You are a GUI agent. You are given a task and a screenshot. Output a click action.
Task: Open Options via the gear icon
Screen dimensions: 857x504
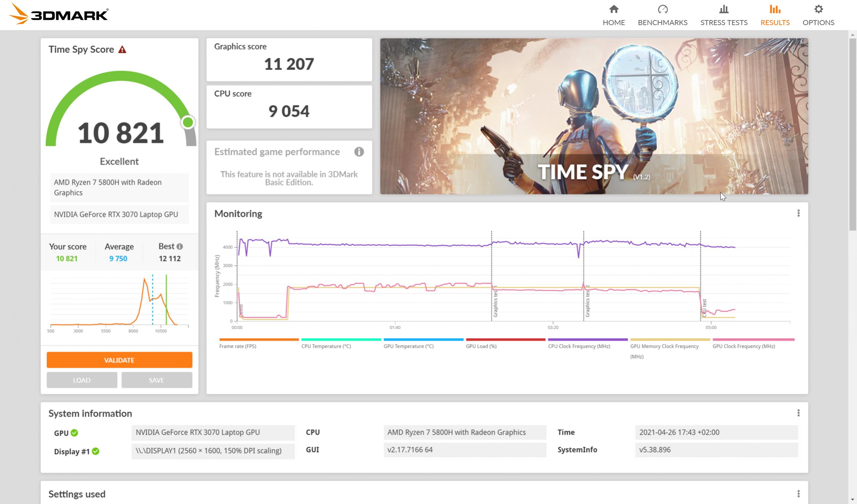point(818,9)
